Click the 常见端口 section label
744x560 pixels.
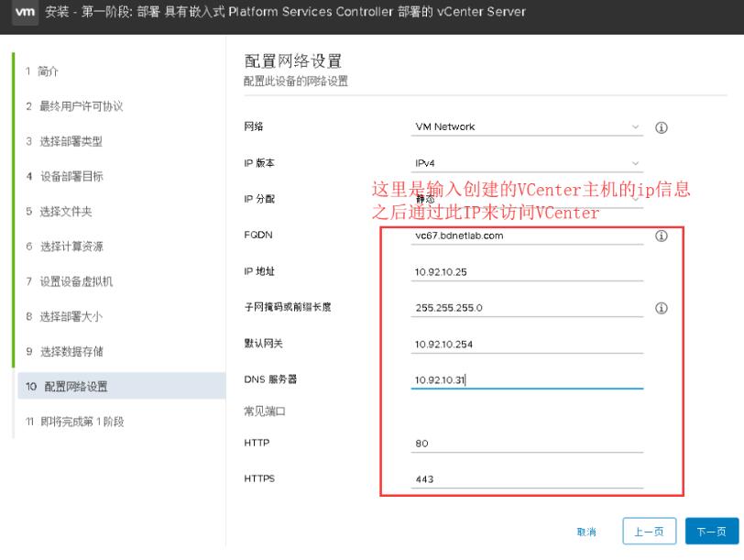point(265,412)
